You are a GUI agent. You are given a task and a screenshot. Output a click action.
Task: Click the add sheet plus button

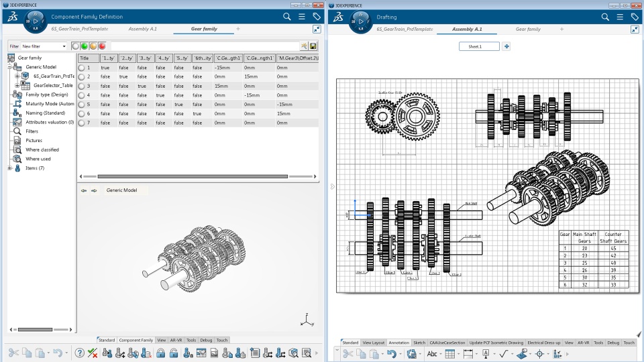click(x=506, y=46)
